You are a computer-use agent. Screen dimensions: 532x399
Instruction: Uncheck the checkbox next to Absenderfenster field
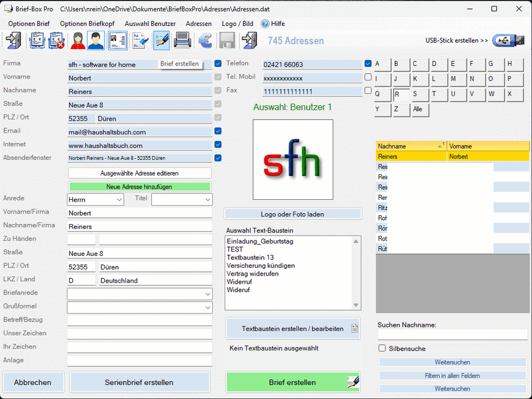point(218,158)
